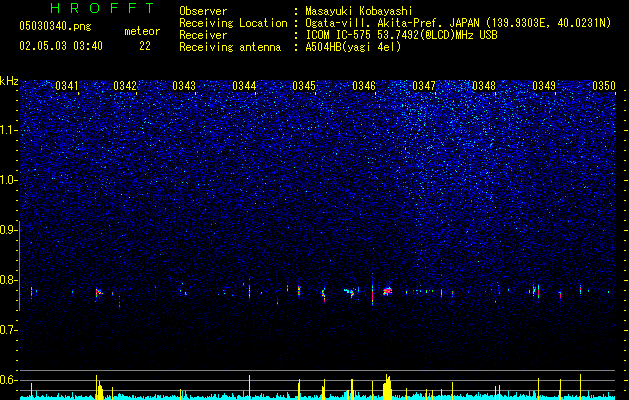Image resolution: width=629 pixels, height=400 pixels.
Task: Click the meteor count label
Action: pyautogui.click(x=142, y=31)
